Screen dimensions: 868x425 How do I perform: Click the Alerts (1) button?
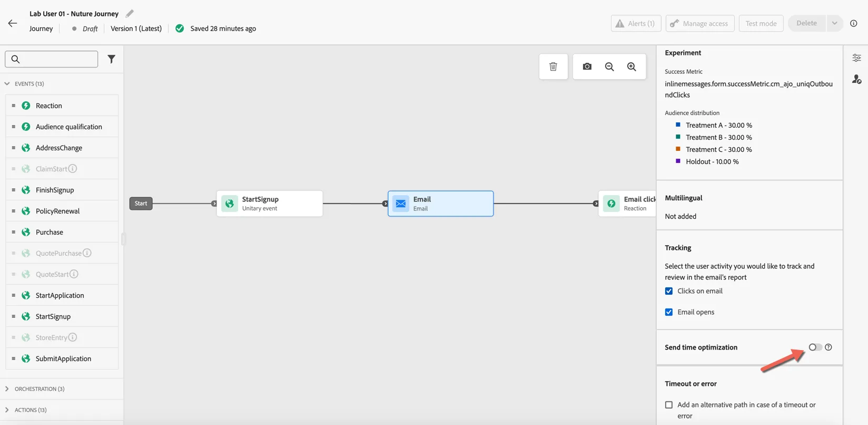(x=636, y=23)
